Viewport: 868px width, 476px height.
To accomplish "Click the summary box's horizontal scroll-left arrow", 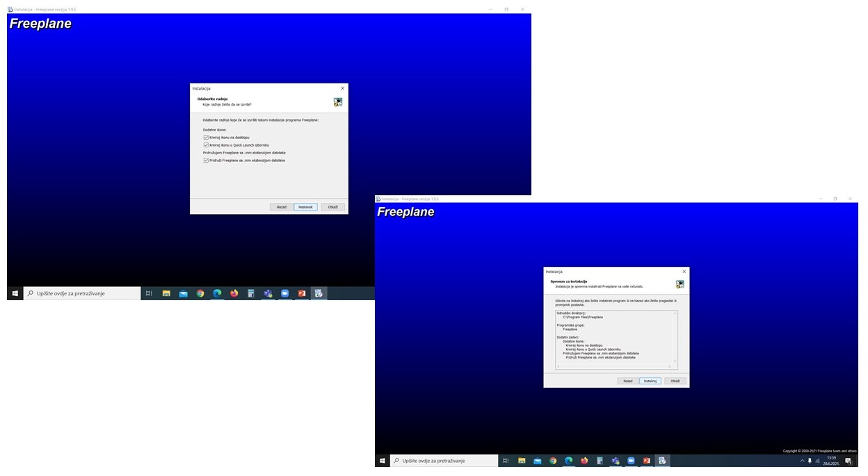I will click(x=558, y=366).
